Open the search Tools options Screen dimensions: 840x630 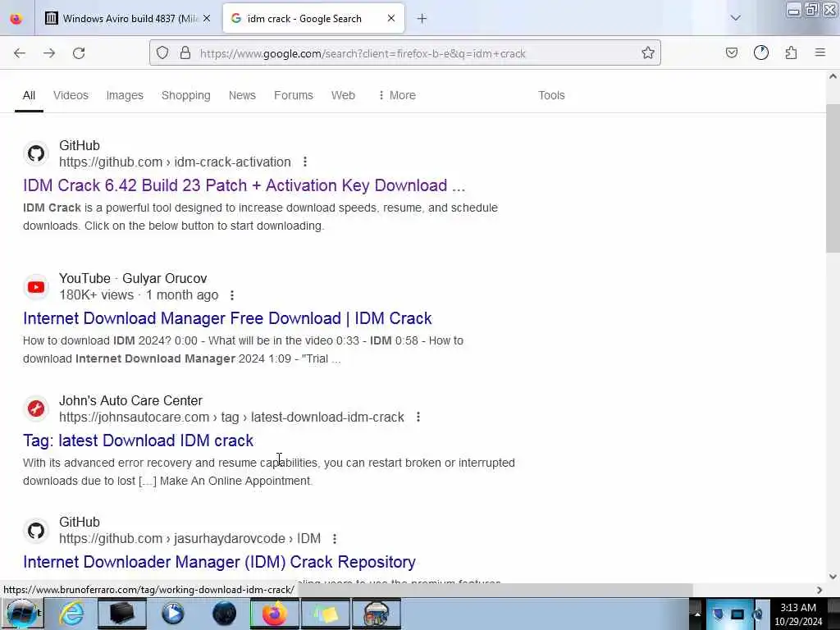[x=551, y=95]
